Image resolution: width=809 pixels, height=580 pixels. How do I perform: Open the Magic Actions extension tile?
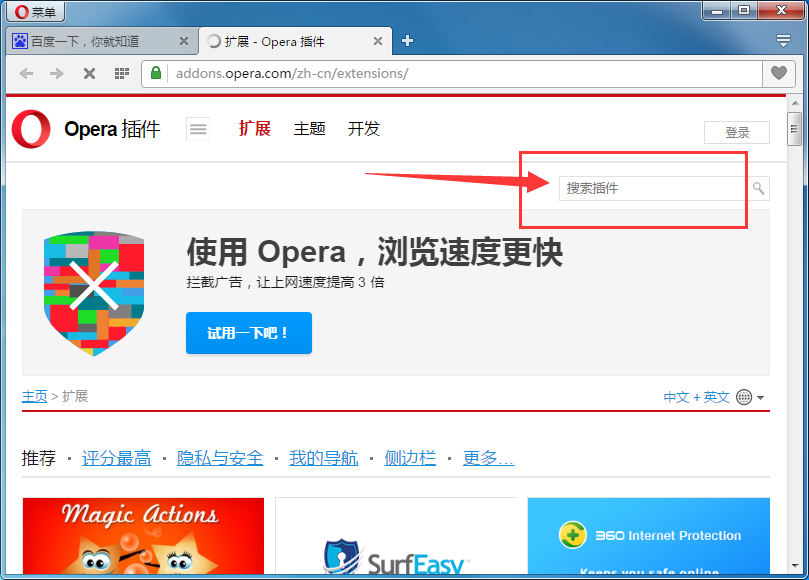click(143, 536)
